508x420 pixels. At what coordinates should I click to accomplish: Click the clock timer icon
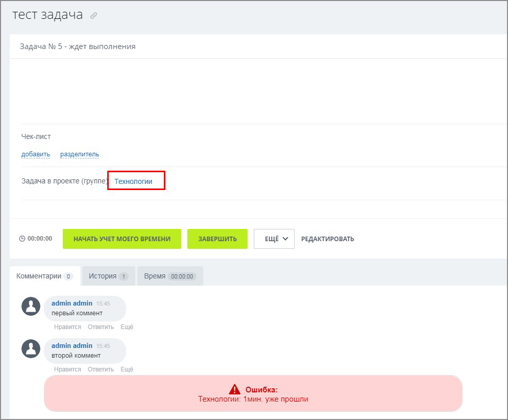[x=22, y=239]
